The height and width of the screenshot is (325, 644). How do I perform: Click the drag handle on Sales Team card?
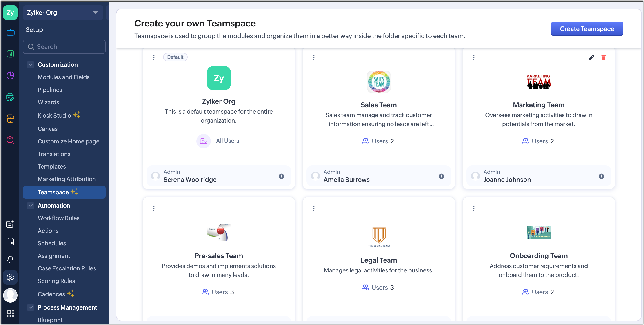(314, 58)
